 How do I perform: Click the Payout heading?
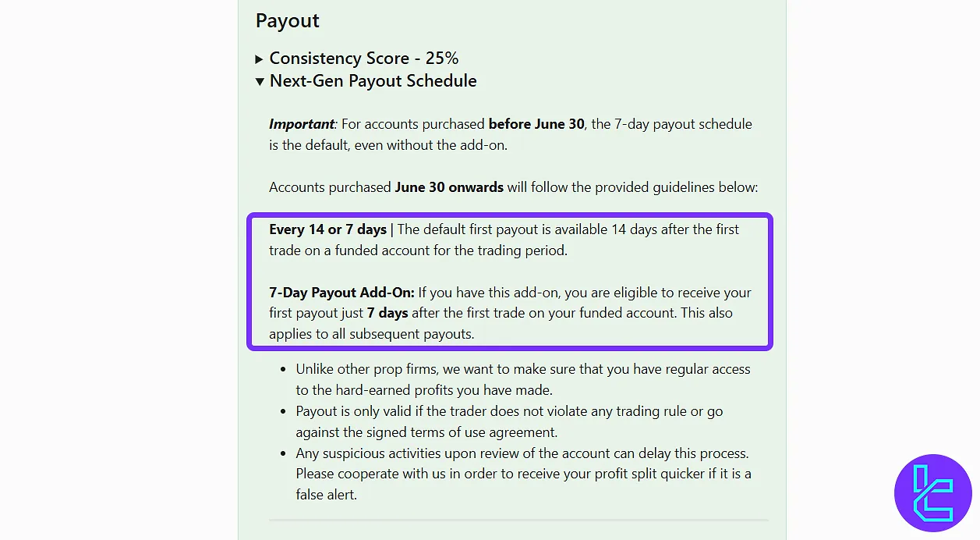[x=288, y=21]
